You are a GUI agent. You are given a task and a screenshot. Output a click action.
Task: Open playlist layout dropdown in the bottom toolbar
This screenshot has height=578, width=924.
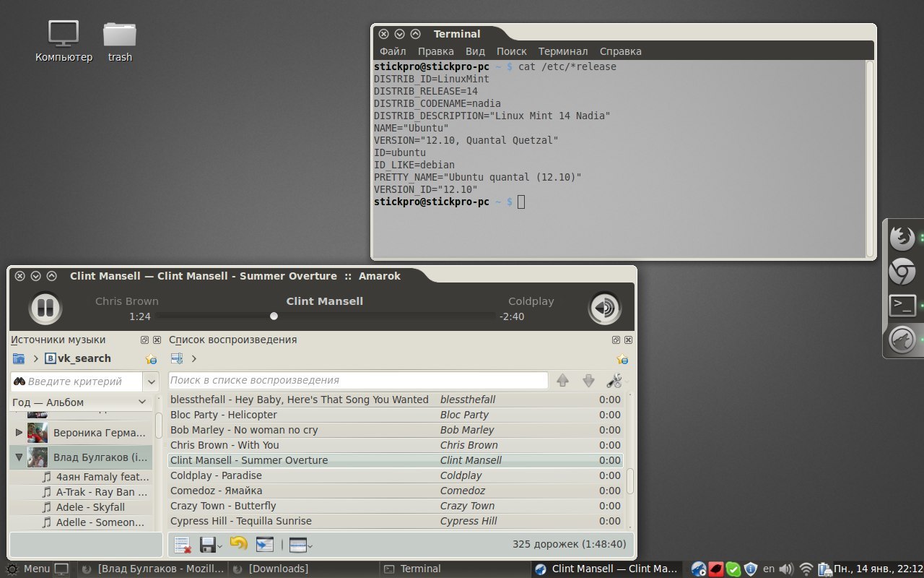[300, 545]
